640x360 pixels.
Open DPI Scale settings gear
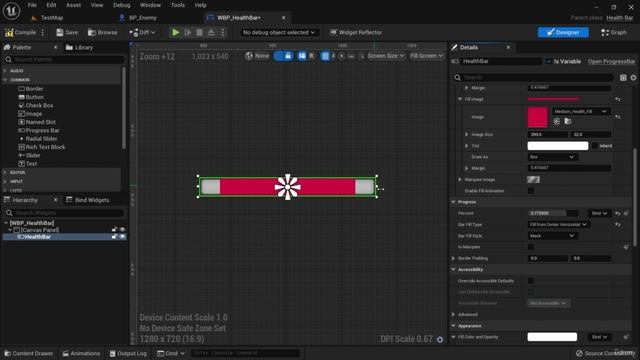coord(440,340)
